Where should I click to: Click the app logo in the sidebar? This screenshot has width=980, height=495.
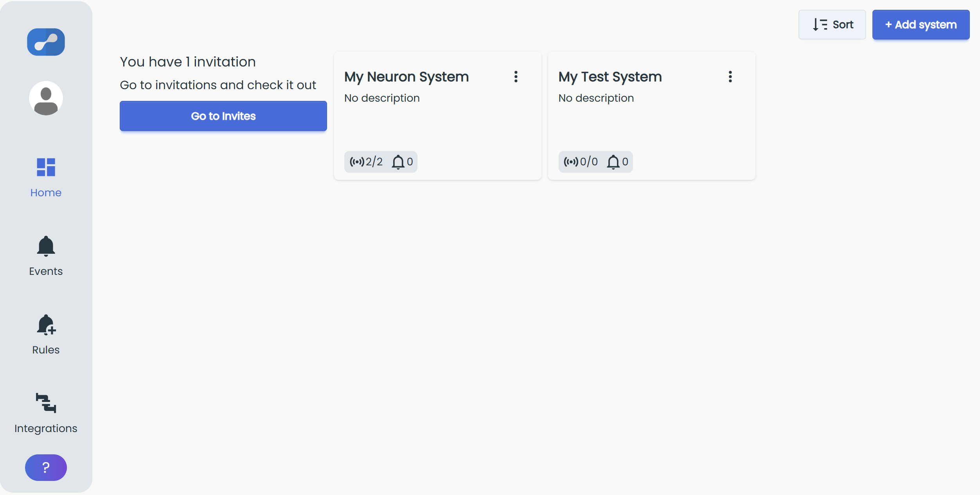click(x=46, y=42)
